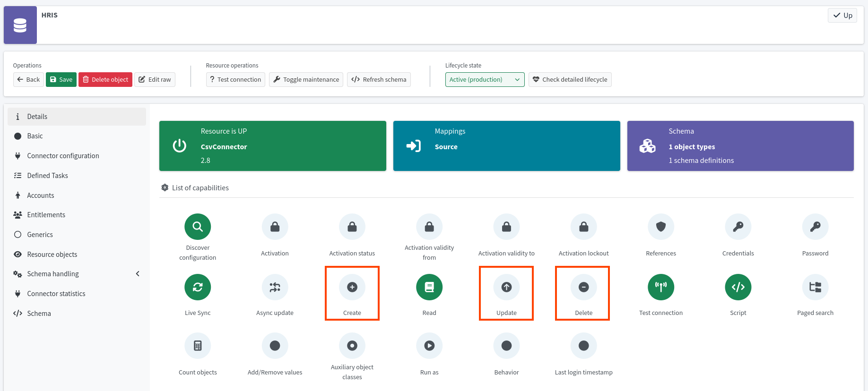Go to Connector configuration section
The width and height of the screenshot is (868, 391).
point(77,156)
